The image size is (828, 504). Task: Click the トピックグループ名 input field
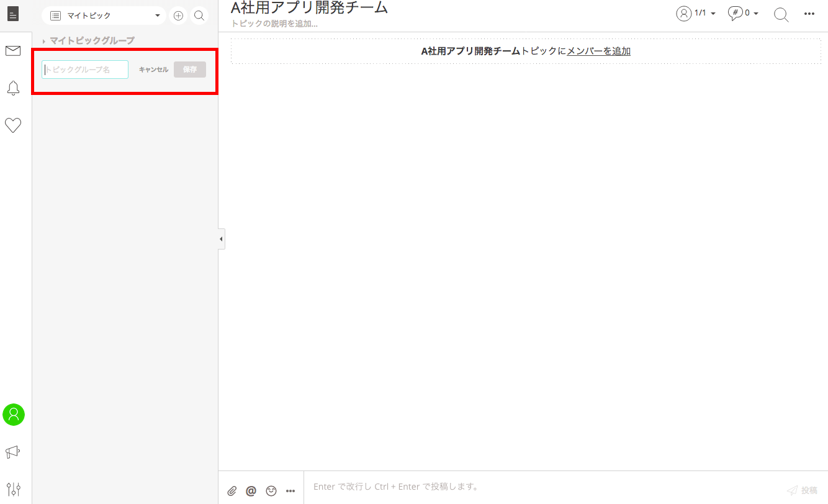85,70
